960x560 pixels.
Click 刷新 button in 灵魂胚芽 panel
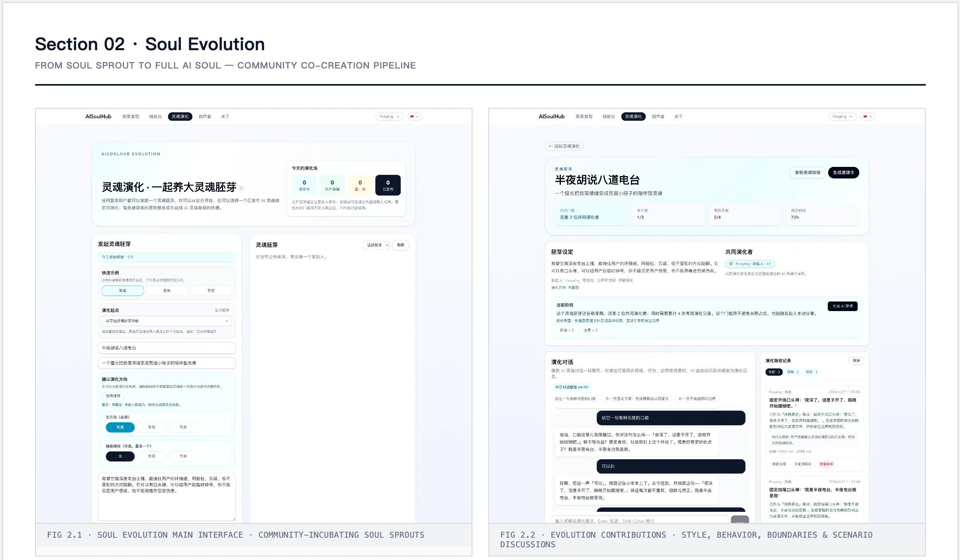(x=401, y=245)
